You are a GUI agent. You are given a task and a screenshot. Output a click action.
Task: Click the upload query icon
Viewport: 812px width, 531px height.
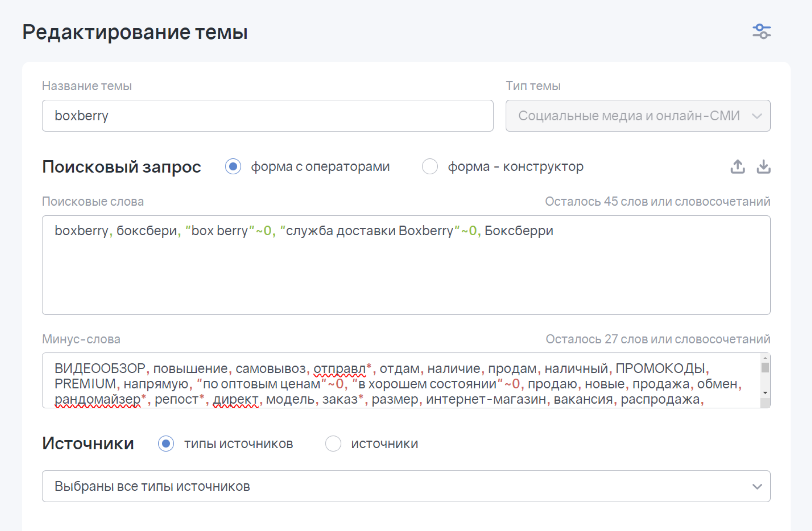pos(737,167)
